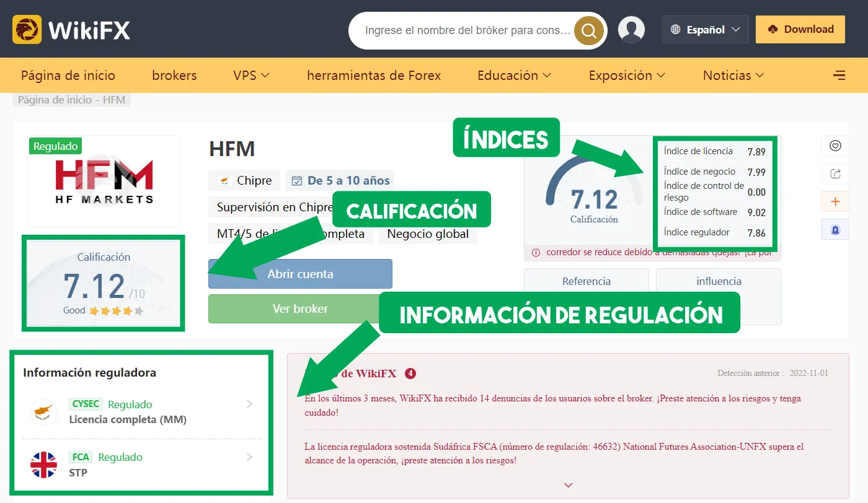This screenshot has width=868, height=503.
Task: Click the Negocio global tag
Action: [x=428, y=234]
